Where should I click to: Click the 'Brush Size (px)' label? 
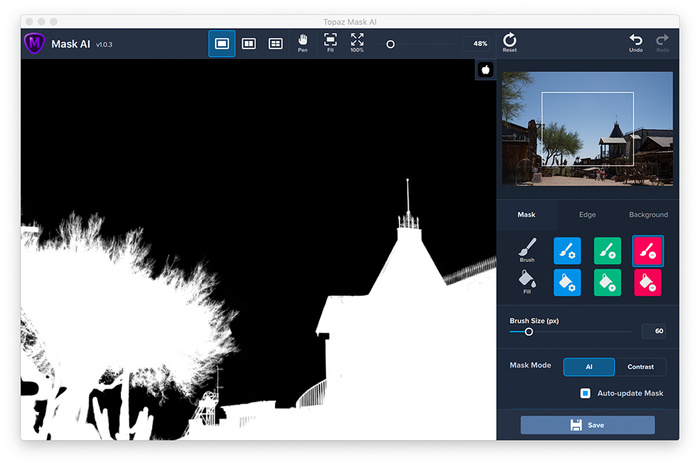point(534,321)
